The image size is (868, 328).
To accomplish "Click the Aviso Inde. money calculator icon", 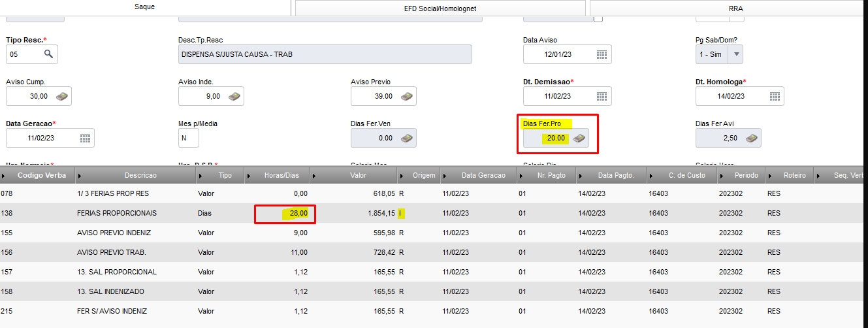I will click(x=234, y=96).
